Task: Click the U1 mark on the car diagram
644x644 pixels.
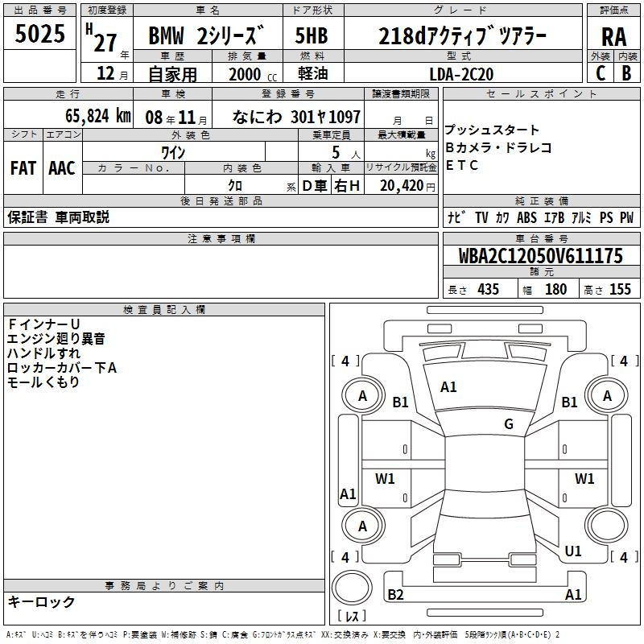Action: pos(573,551)
